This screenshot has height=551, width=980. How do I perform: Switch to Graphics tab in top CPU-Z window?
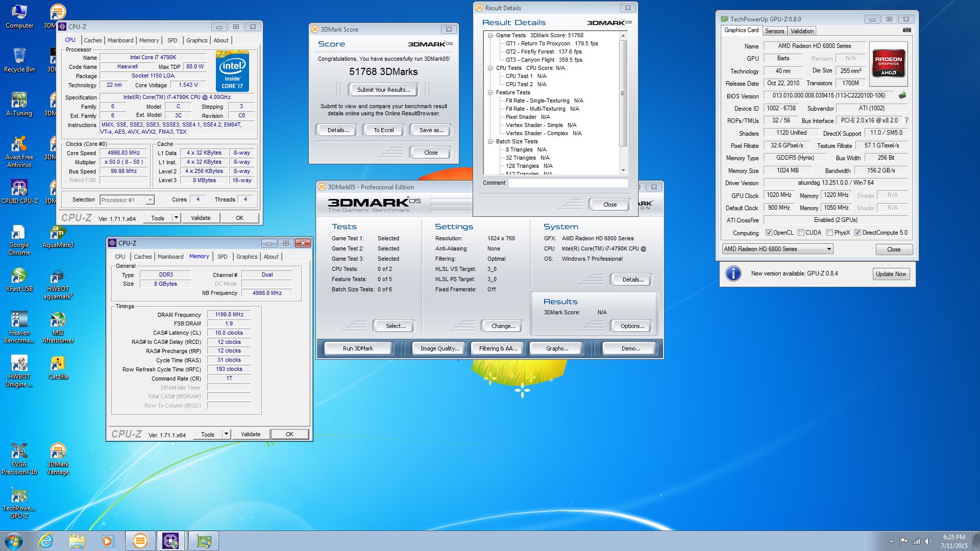tap(197, 40)
